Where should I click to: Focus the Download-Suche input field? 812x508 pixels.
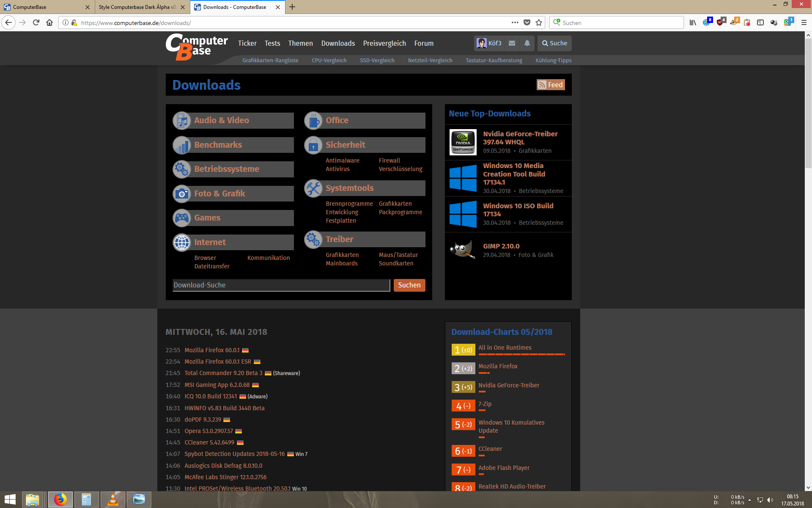[281, 285]
